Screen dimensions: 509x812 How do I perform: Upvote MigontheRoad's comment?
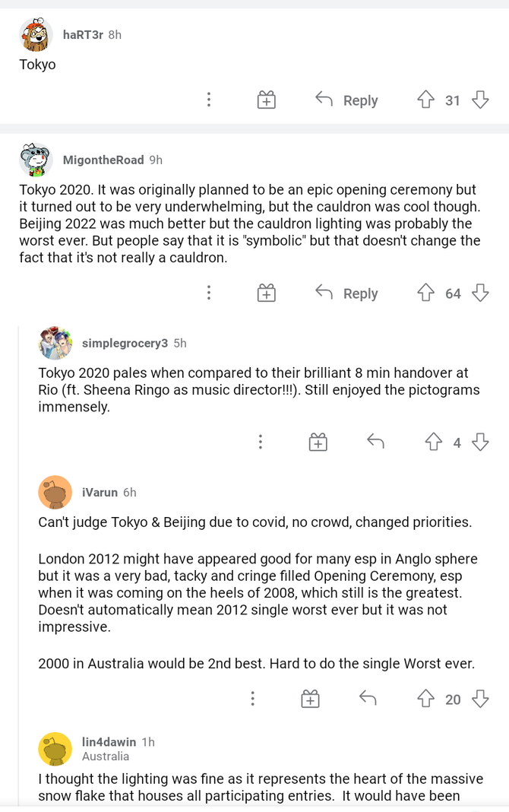pyautogui.click(x=425, y=293)
